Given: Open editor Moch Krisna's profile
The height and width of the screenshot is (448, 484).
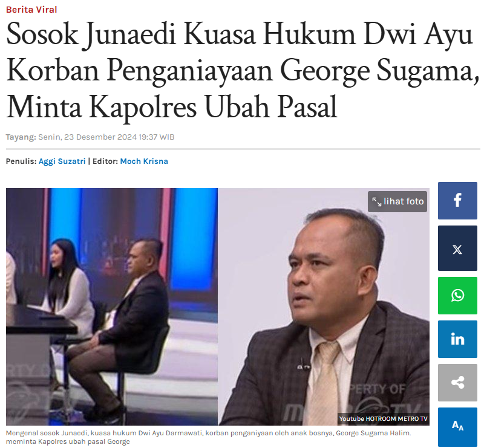Looking at the screenshot, I should (x=144, y=161).
